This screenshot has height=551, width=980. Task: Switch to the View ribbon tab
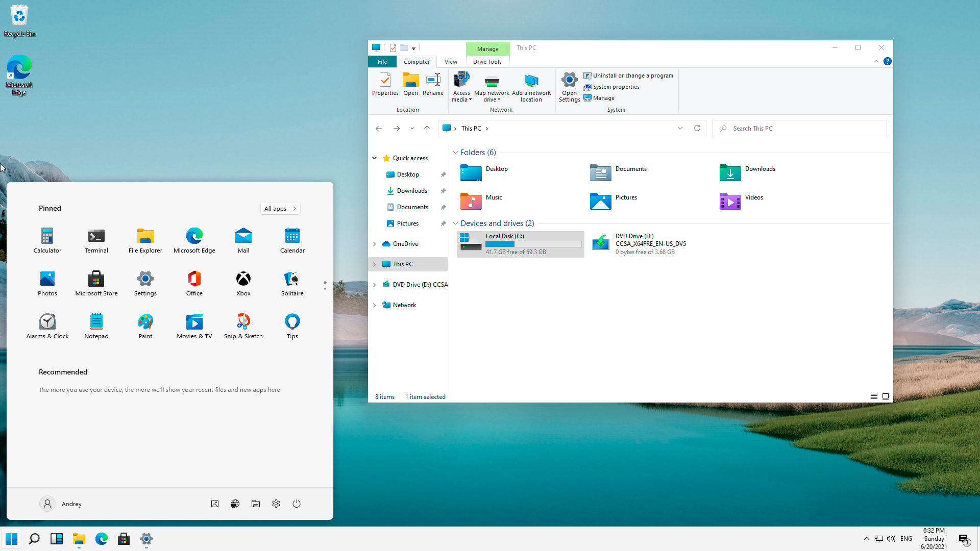[x=450, y=61]
